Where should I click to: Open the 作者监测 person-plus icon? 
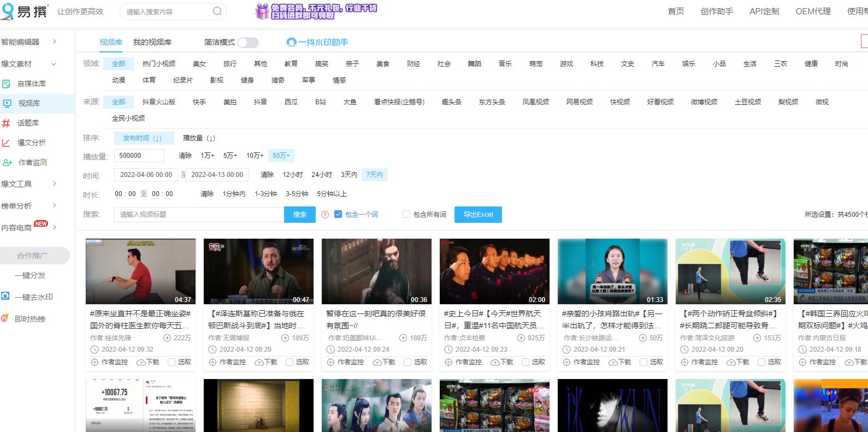(7, 162)
